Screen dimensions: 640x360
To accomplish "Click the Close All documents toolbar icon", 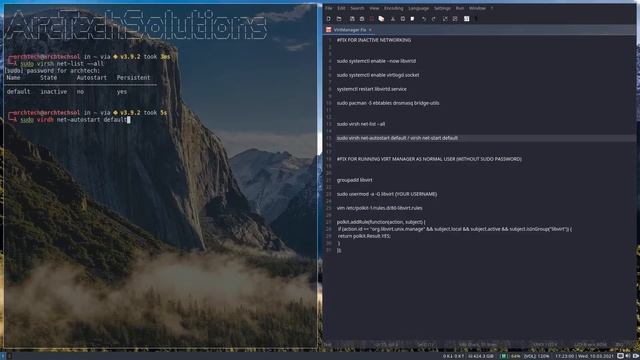I will click(381, 19).
